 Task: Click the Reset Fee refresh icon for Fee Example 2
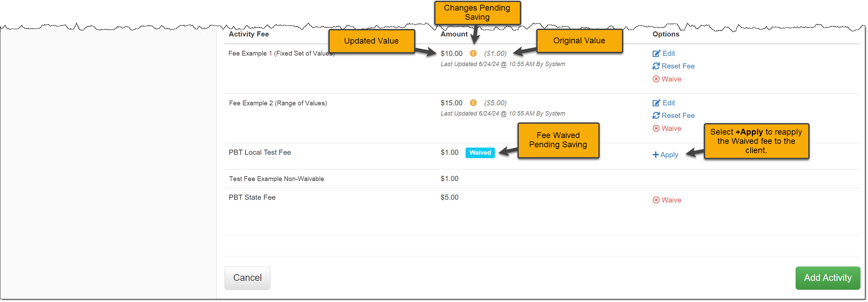coord(656,116)
